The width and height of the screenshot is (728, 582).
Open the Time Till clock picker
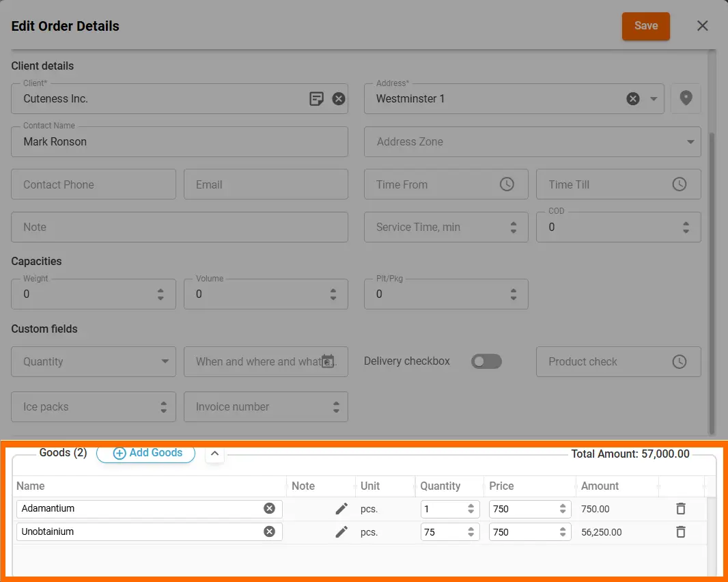coord(679,184)
